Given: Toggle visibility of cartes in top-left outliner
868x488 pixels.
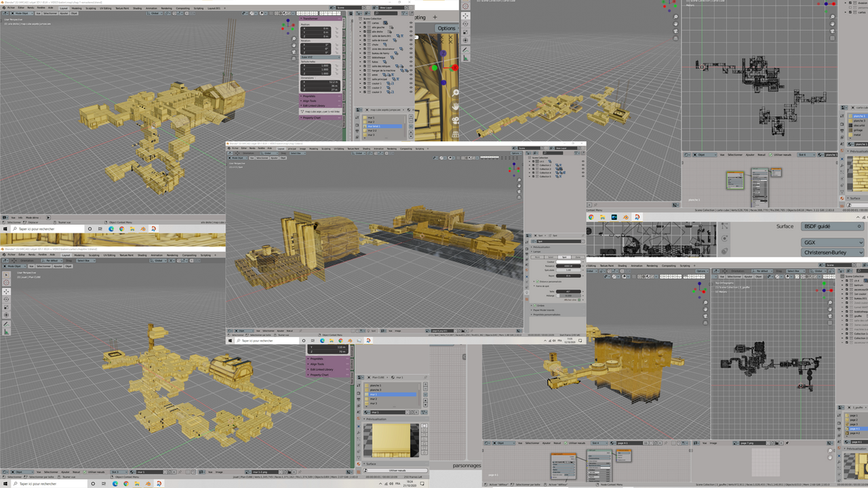Looking at the screenshot, I should pyautogui.click(x=411, y=22).
